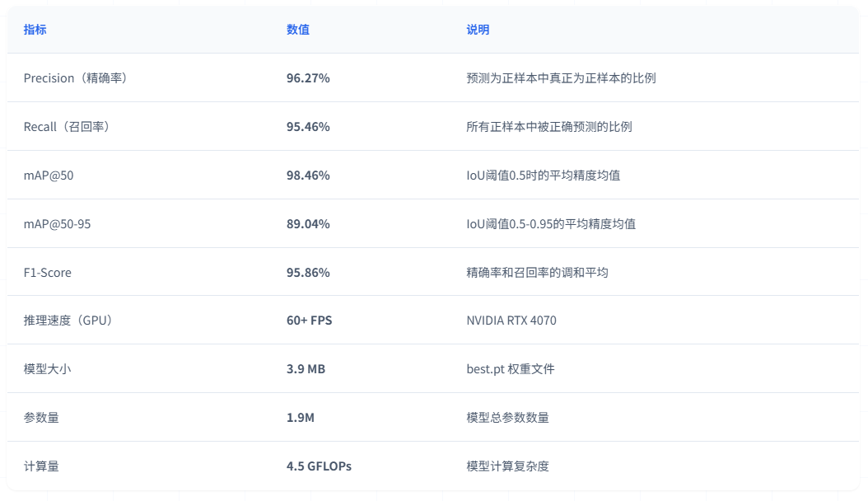Select the Precision（精确率） cell
The width and height of the screenshot is (868, 501).
pyautogui.click(x=75, y=78)
